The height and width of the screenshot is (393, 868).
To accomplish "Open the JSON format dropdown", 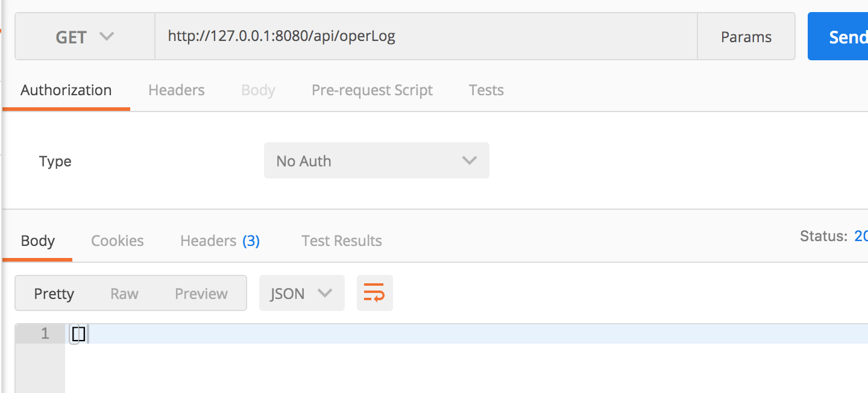I will pyautogui.click(x=301, y=294).
